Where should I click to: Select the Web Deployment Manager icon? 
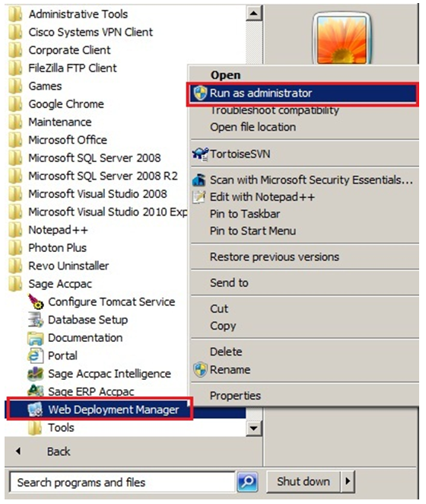pyautogui.click(x=35, y=410)
